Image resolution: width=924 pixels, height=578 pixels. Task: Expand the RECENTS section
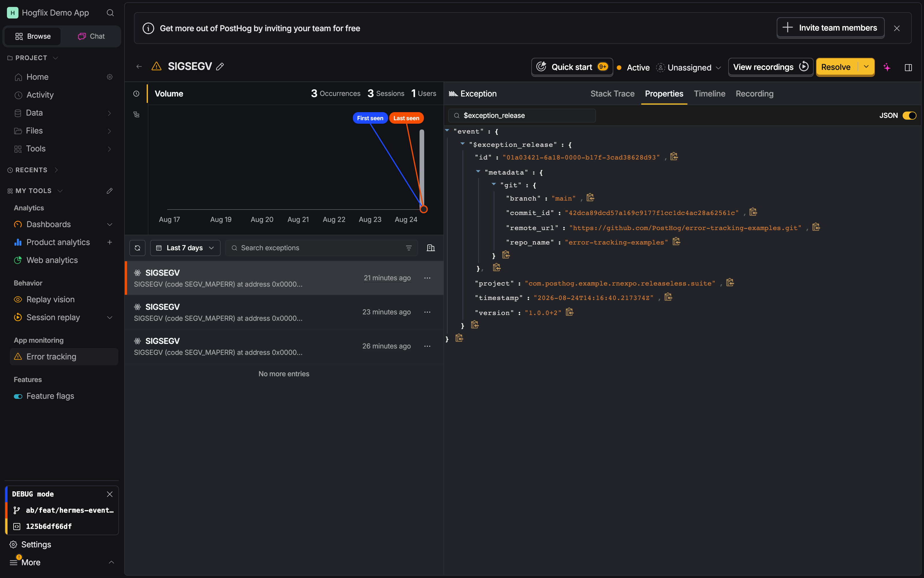(x=33, y=170)
